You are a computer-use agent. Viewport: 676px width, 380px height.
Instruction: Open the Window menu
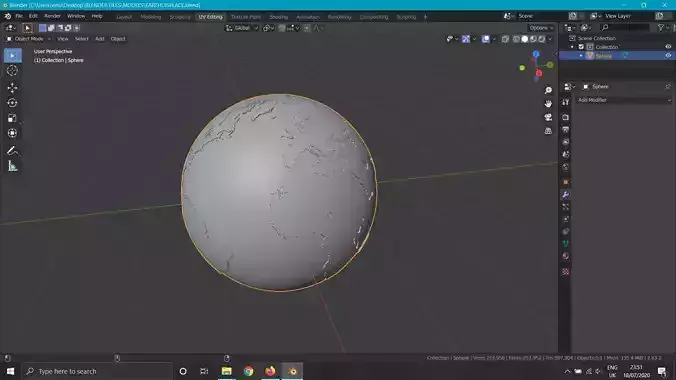coord(76,16)
